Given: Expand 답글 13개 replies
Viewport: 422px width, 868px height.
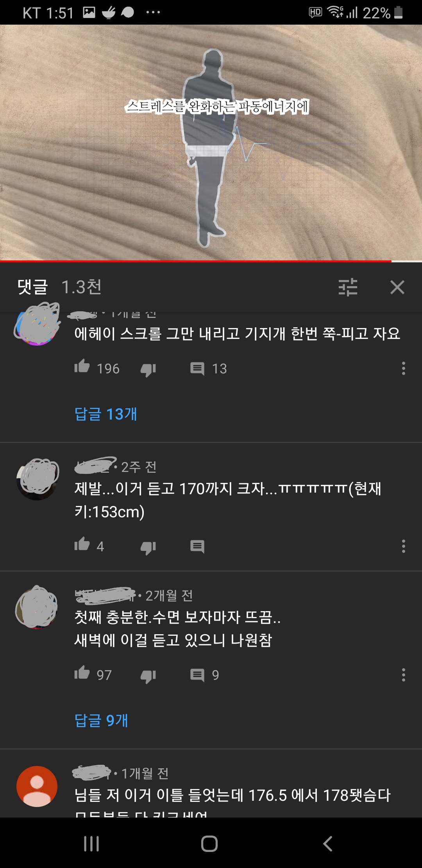Looking at the screenshot, I should 105,414.
